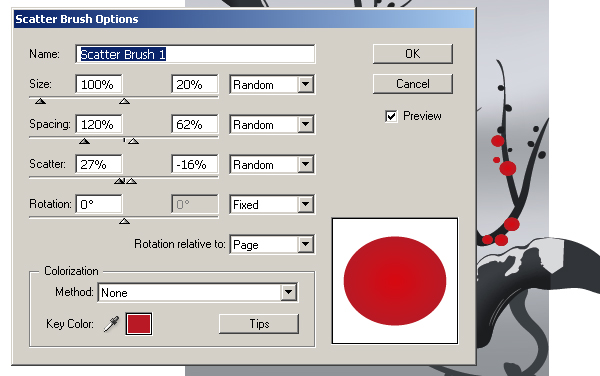Expand the Rotation relative to Page dropdown

tap(272, 244)
